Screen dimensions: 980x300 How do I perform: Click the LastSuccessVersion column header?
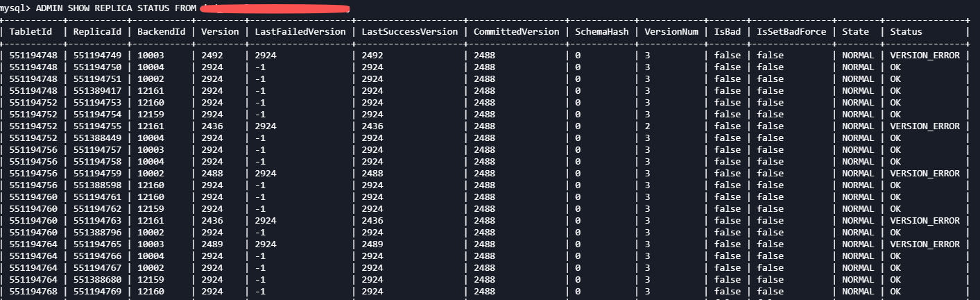[409, 32]
